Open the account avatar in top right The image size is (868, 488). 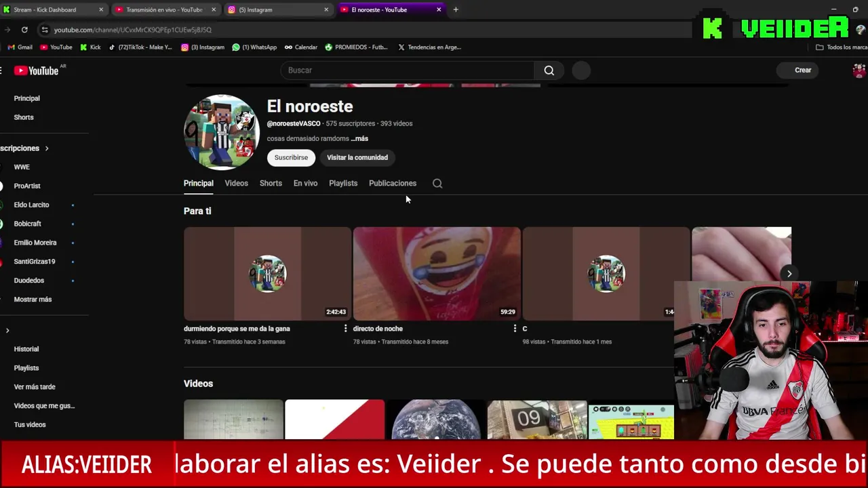859,70
